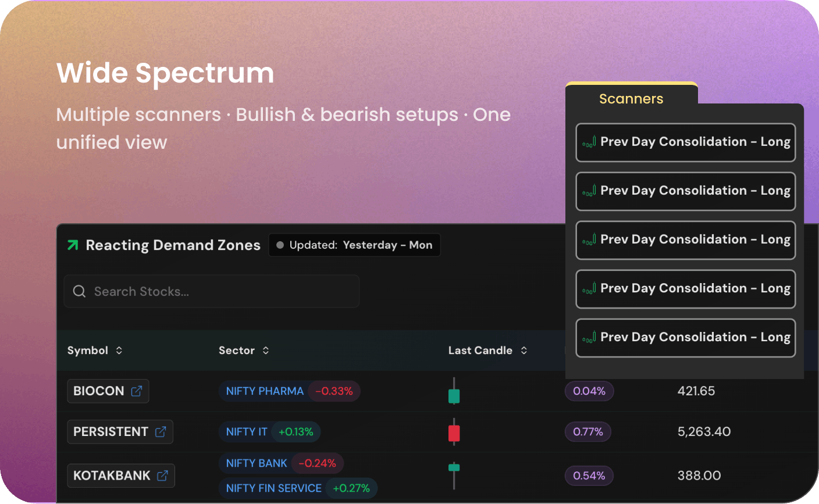The image size is (819, 504).
Task: Open PERSISTENT external link icon
Action: [x=161, y=432]
